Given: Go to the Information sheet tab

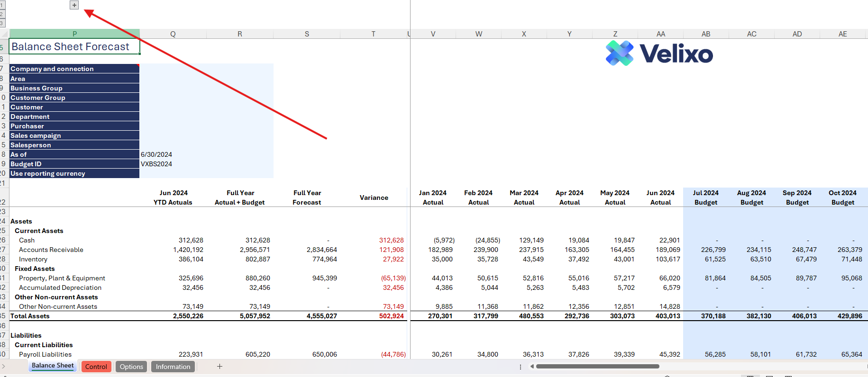Looking at the screenshot, I should pyautogui.click(x=173, y=367).
